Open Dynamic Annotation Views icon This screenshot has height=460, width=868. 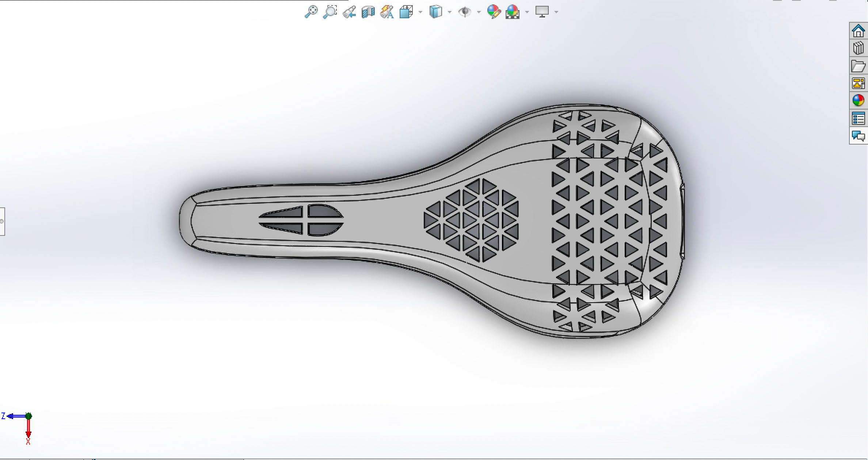[x=387, y=12]
